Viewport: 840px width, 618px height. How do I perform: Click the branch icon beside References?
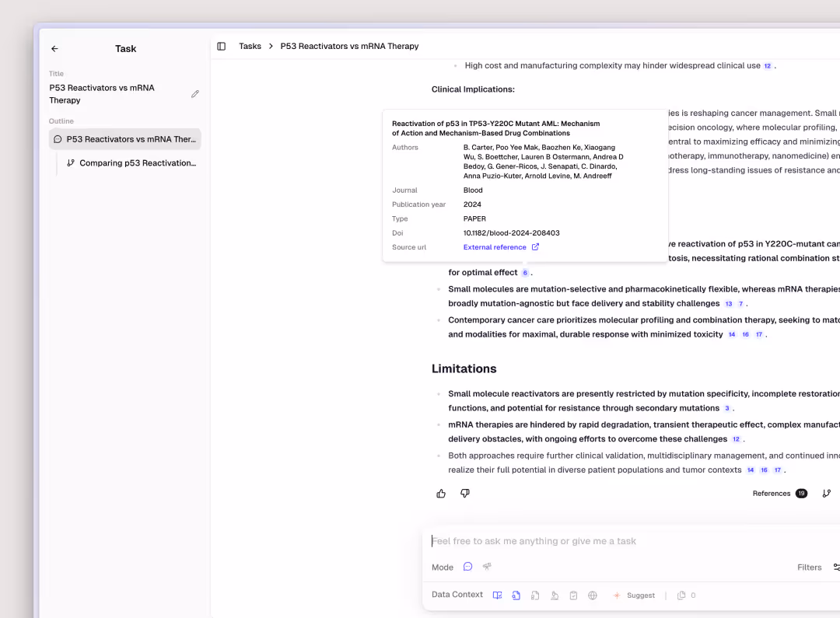[827, 493]
